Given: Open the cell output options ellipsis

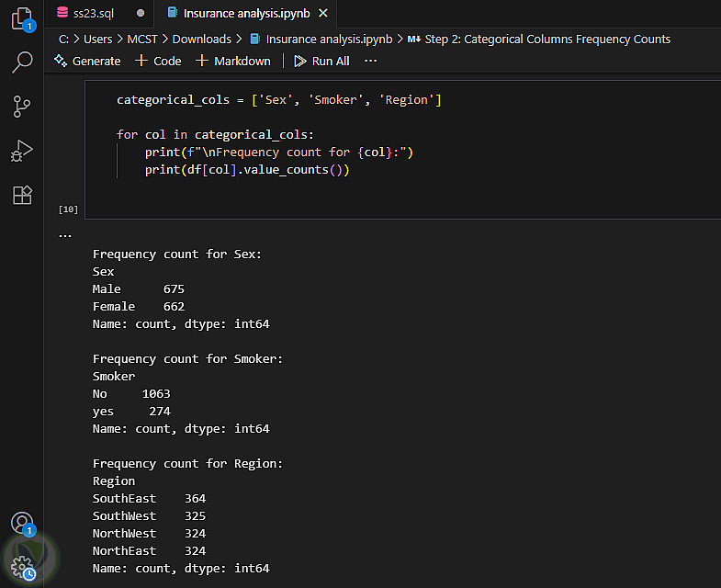Looking at the screenshot, I should [65, 235].
